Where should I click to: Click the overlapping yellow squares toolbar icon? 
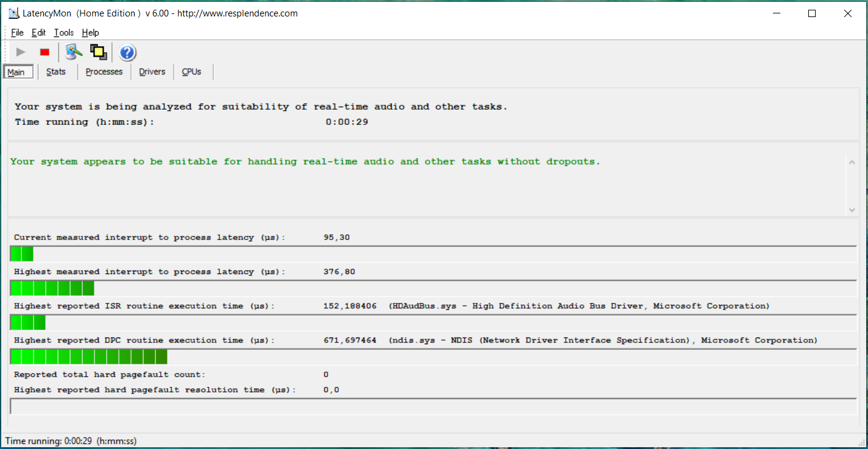click(x=98, y=52)
